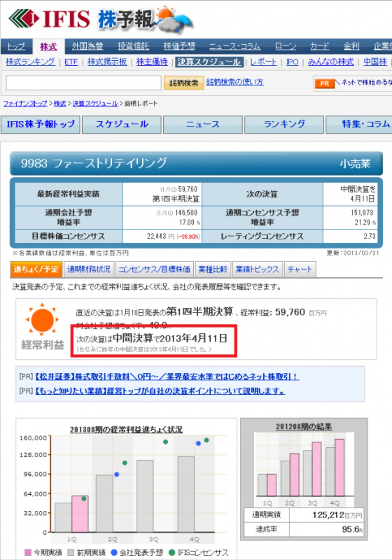Open the 松井証券 PR ad link

tap(167, 377)
